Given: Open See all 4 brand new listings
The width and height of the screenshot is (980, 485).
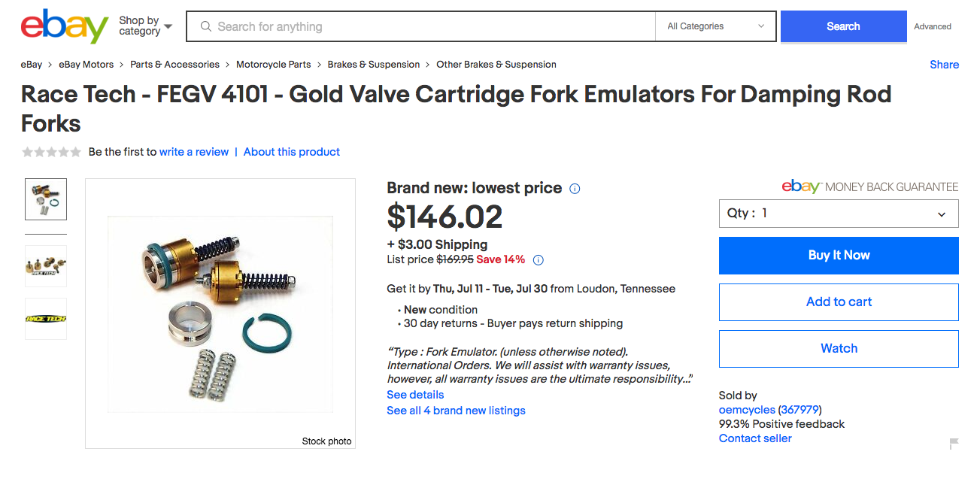Looking at the screenshot, I should click(456, 411).
